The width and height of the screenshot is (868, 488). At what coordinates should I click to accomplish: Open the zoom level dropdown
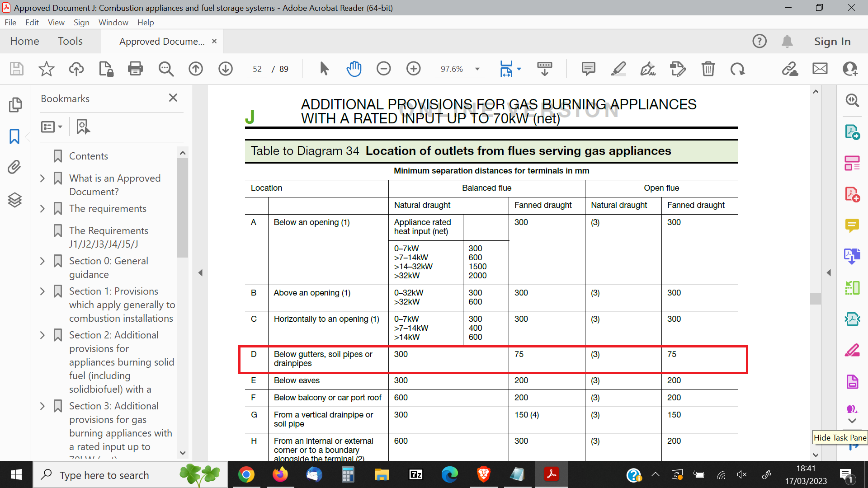(477, 69)
